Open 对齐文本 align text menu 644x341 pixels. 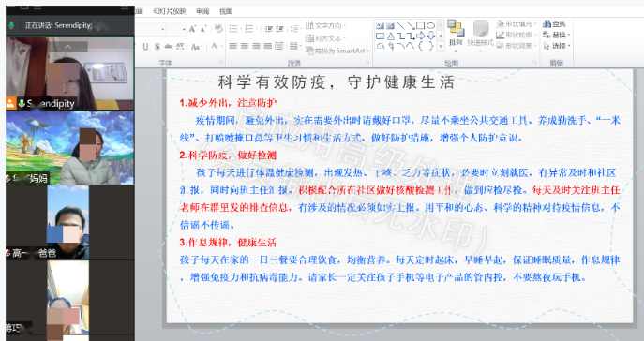pos(325,38)
